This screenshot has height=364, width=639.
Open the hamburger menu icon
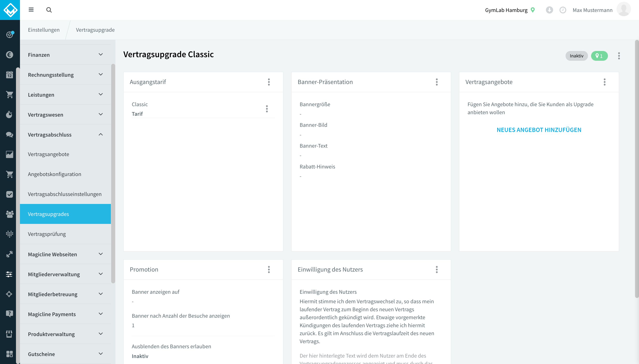click(31, 10)
